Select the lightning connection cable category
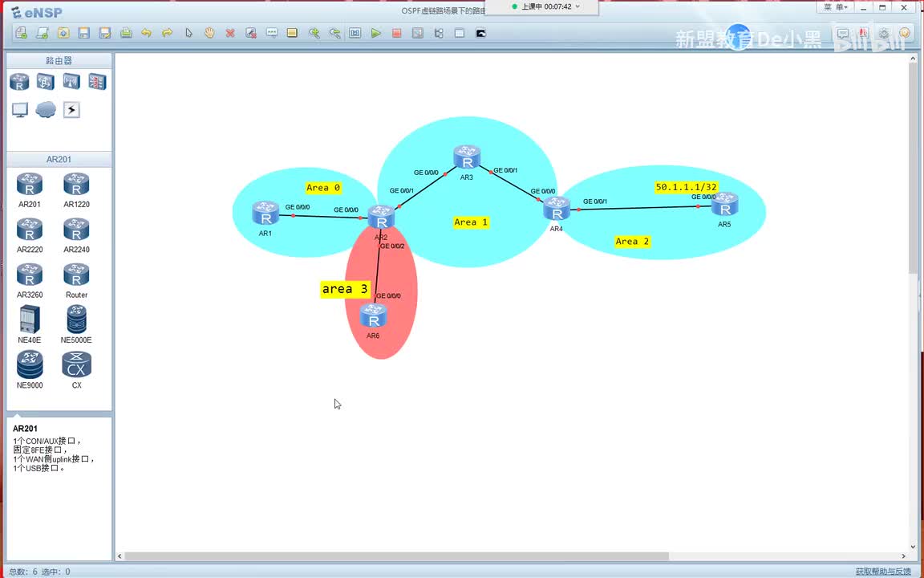Screen dimensions: 924x578 [x=71, y=110]
